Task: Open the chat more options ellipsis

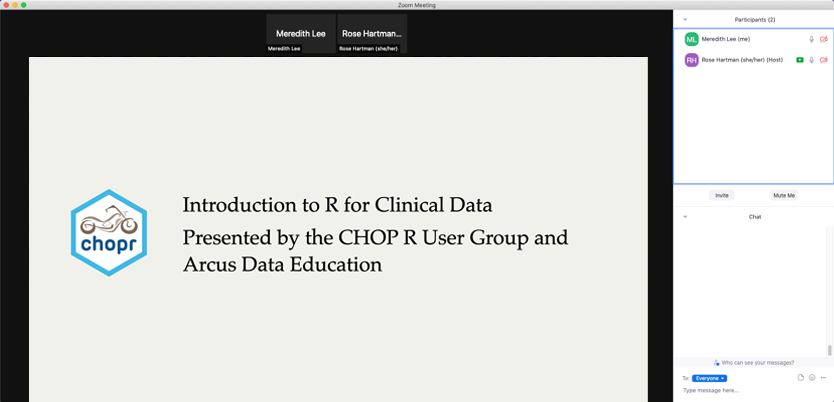Action: coord(823,378)
